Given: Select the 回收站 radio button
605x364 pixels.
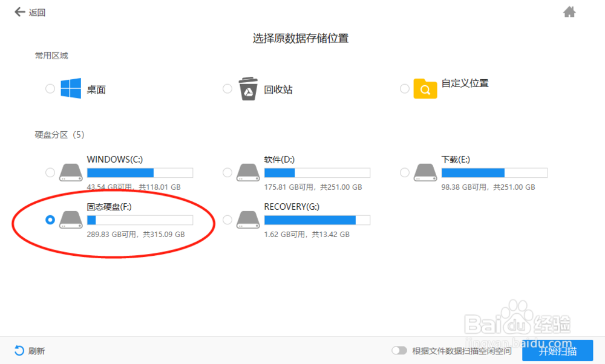Looking at the screenshot, I should pos(227,88).
